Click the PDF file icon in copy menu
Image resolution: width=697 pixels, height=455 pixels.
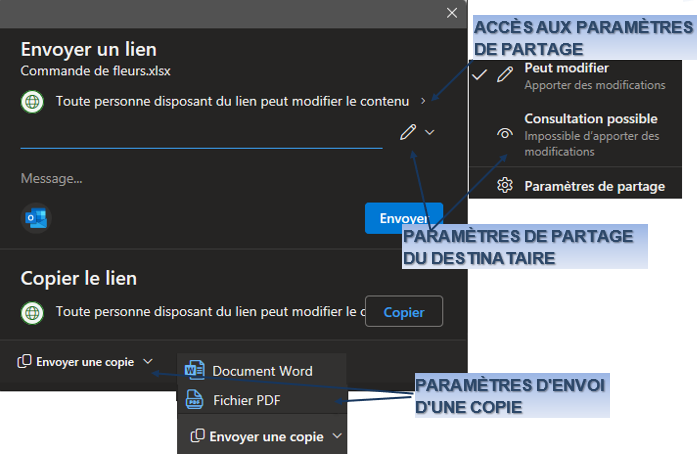tap(195, 400)
